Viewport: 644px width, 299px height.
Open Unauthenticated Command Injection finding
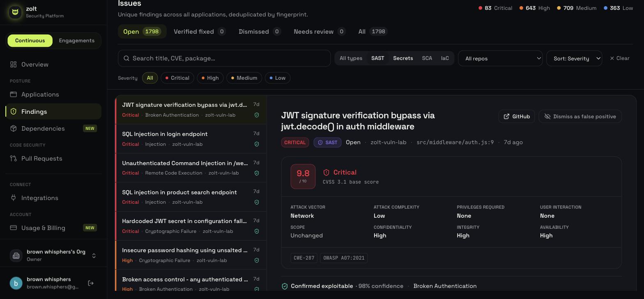coord(191,168)
